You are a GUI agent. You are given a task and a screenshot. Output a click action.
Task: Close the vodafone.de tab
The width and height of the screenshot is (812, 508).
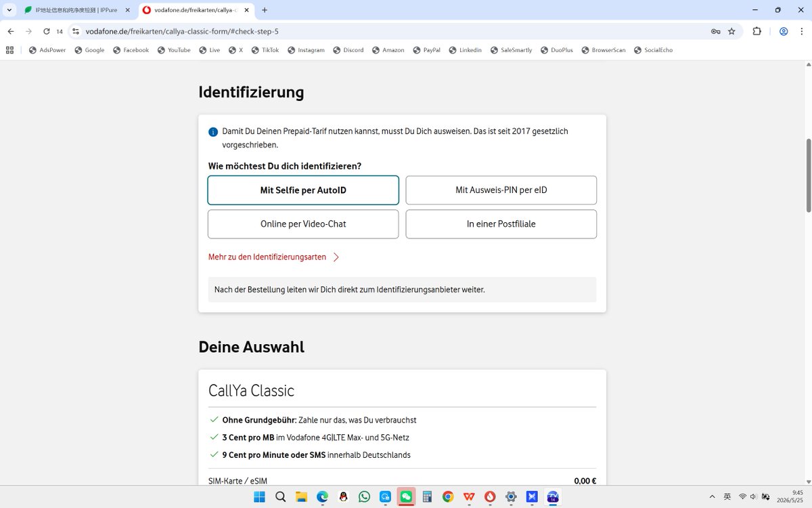coord(245,10)
